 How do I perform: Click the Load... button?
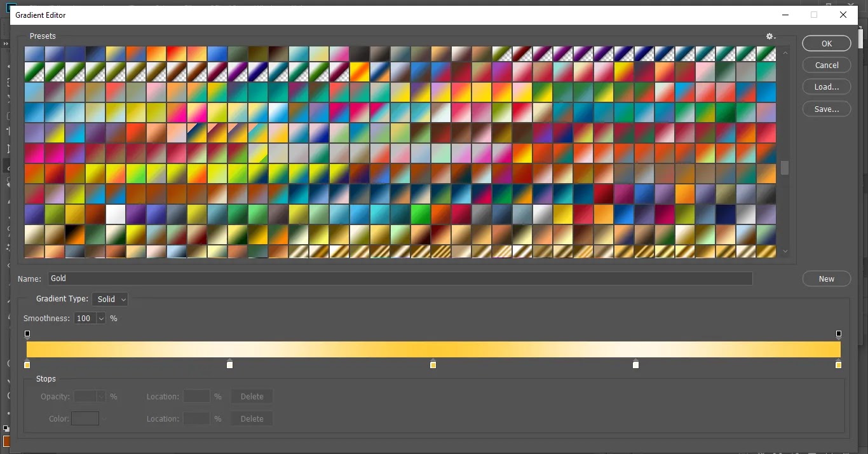click(x=826, y=86)
